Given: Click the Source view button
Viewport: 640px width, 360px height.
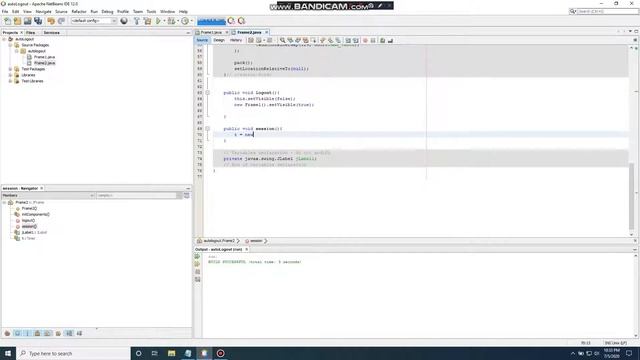Looking at the screenshot, I should coord(202,40).
